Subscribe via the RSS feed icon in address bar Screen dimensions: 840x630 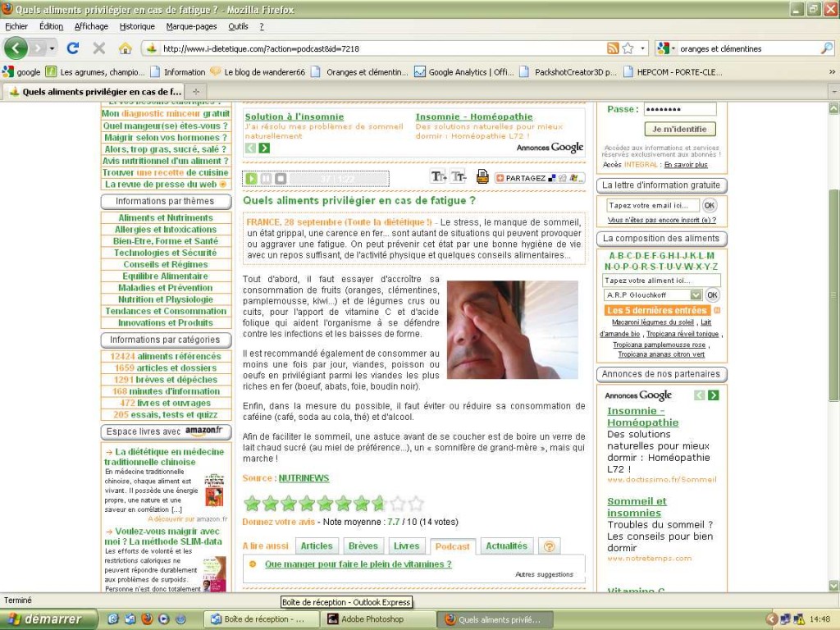(613, 48)
